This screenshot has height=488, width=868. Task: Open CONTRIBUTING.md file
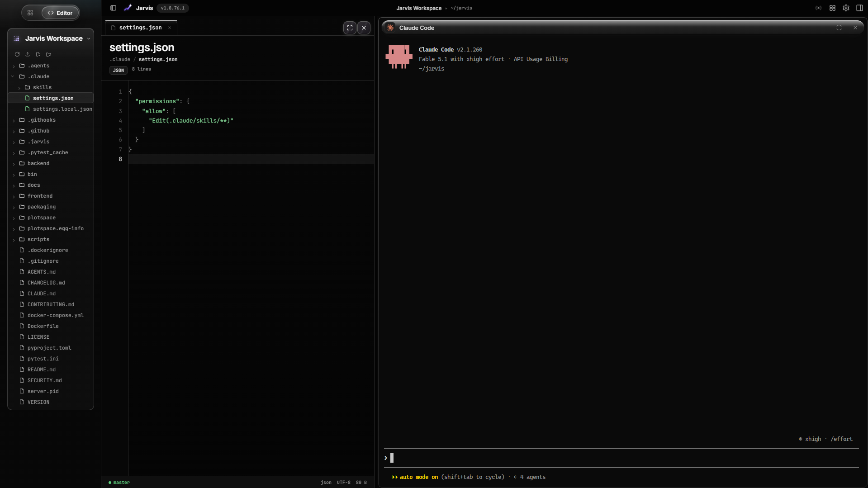tap(51, 304)
